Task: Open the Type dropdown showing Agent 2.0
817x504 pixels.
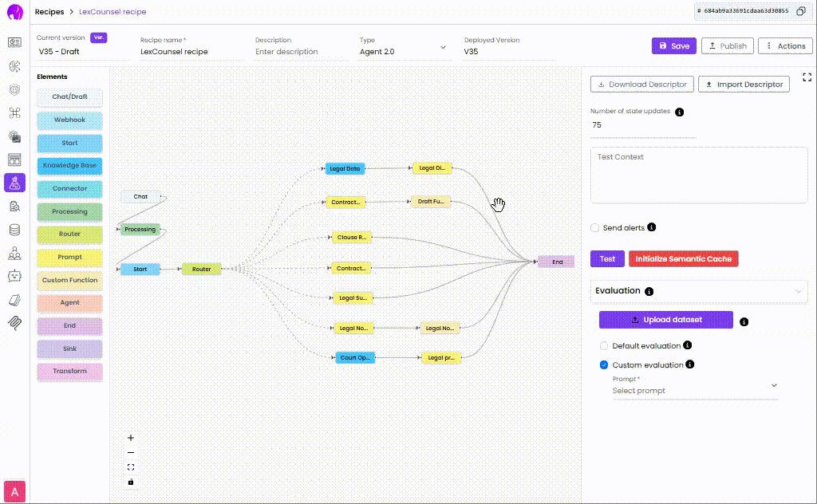Action: (403, 51)
